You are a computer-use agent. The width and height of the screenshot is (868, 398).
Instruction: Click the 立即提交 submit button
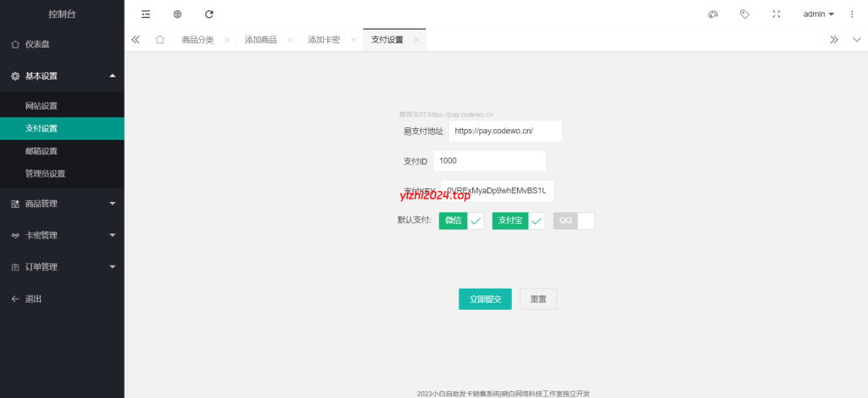(485, 299)
